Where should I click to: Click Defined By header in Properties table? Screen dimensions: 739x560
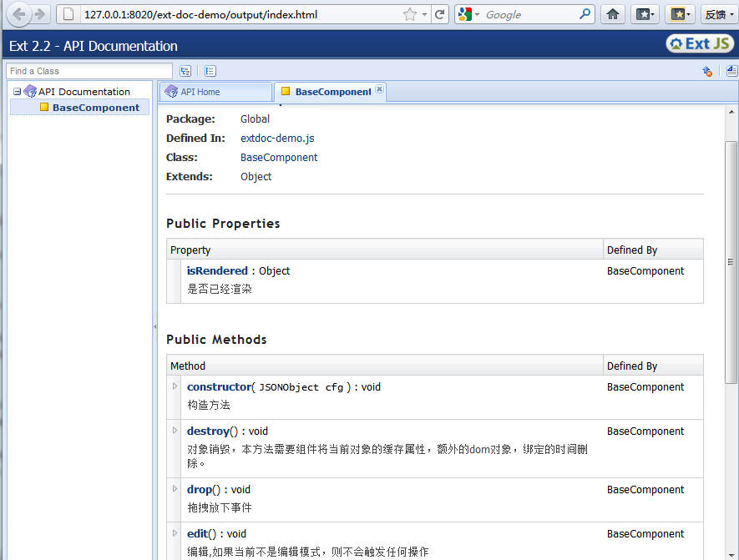point(653,250)
